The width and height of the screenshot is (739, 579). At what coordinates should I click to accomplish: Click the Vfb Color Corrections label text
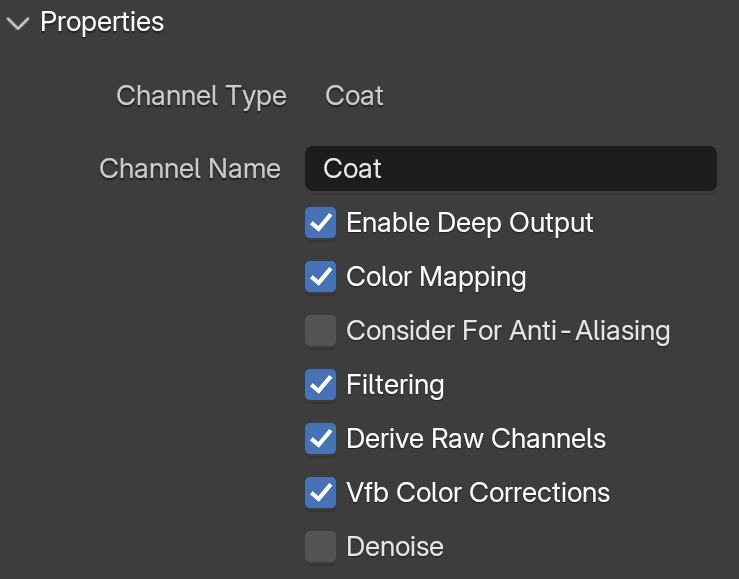478,493
